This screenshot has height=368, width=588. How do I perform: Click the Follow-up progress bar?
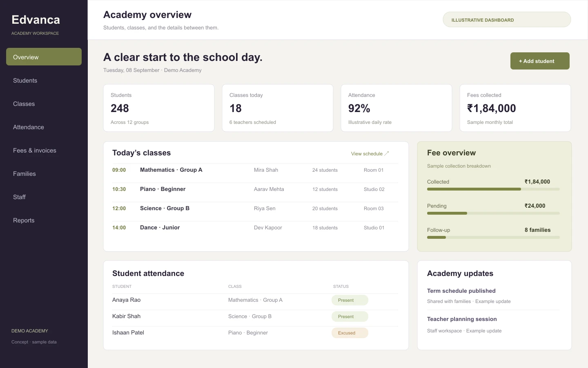[x=493, y=238]
